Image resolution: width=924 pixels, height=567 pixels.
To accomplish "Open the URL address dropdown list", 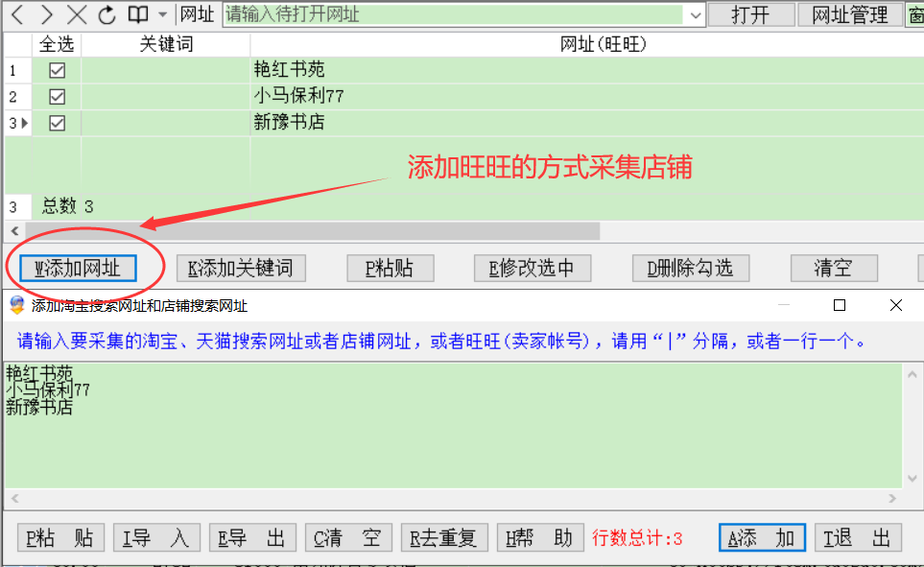I will click(695, 14).
